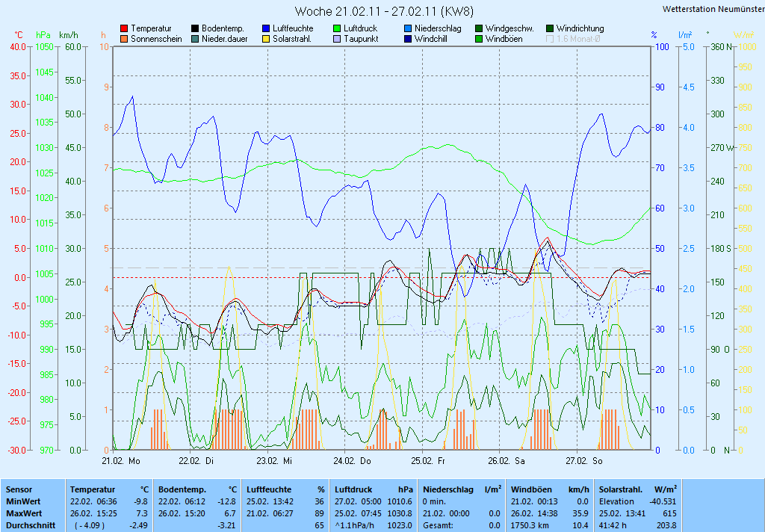Click the Bodentemp. column header in the table
The image size is (765, 532).
tap(182, 489)
